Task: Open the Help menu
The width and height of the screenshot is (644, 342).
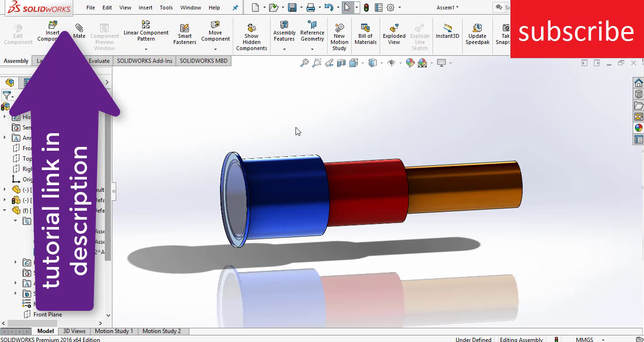Action: (x=214, y=8)
